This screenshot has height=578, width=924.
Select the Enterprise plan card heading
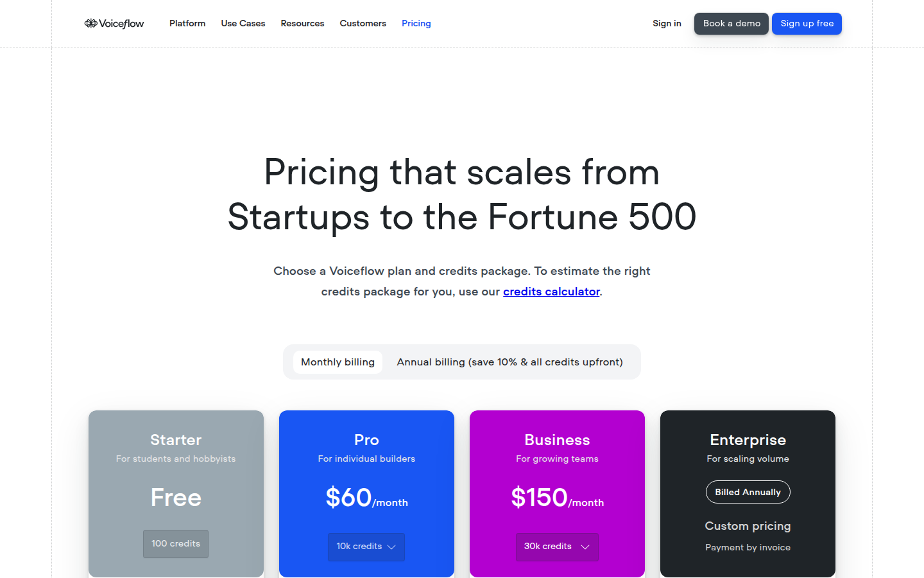tap(748, 440)
